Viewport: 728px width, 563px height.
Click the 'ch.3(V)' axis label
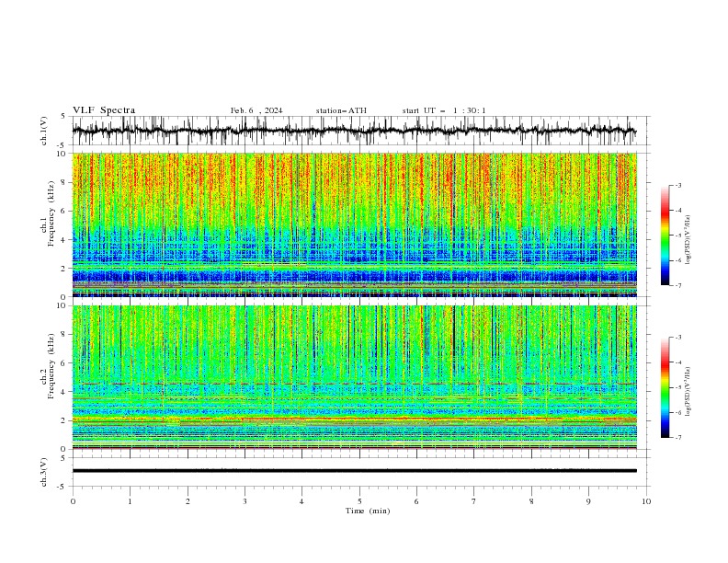(x=44, y=472)
